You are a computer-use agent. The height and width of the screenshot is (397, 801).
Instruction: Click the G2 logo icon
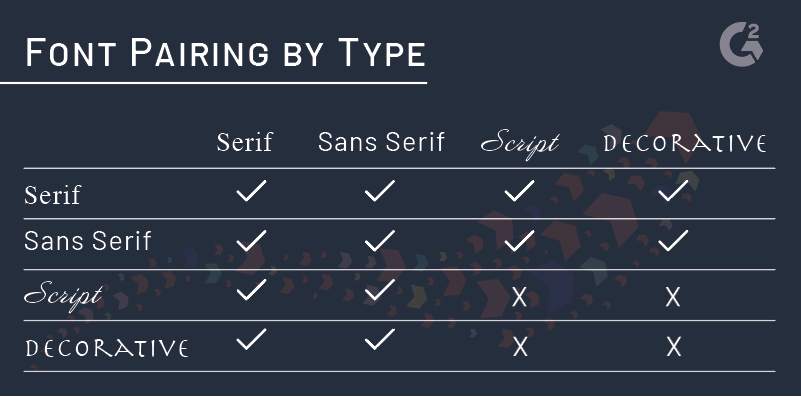(741, 45)
